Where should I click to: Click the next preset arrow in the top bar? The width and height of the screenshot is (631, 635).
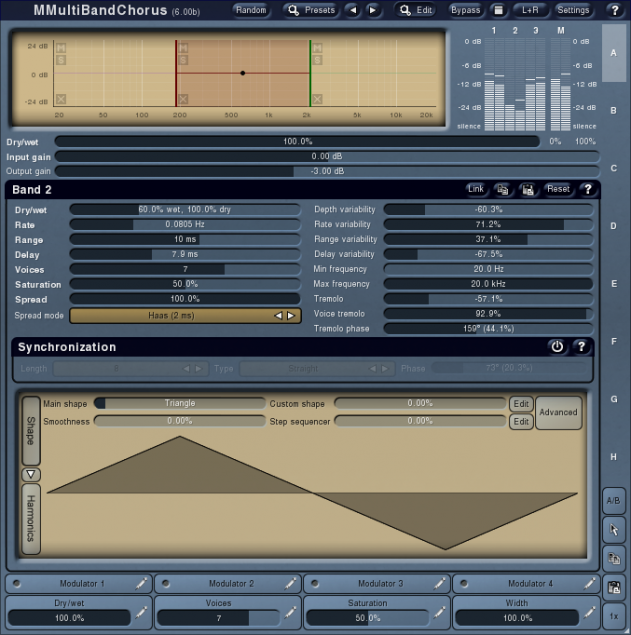pyautogui.click(x=373, y=10)
